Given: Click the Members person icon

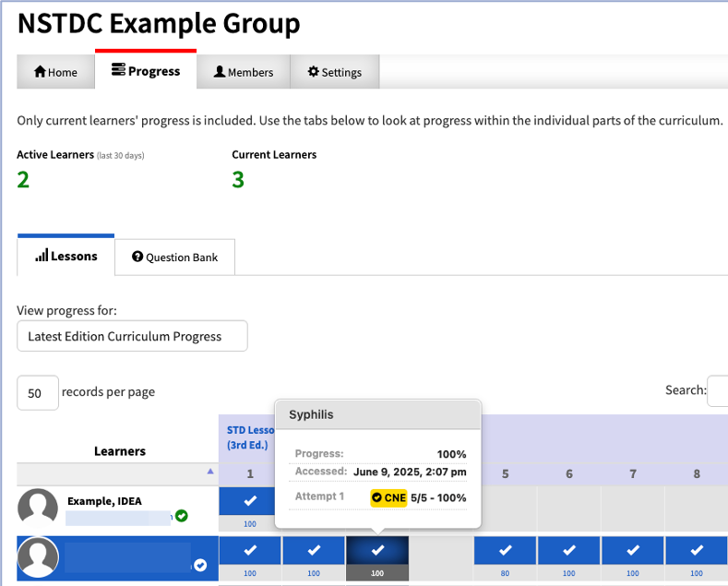Looking at the screenshot, I should pos(220,71).
